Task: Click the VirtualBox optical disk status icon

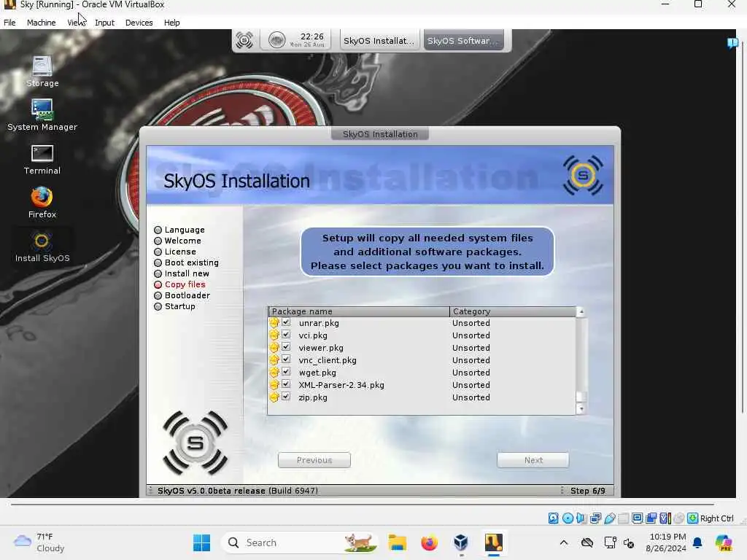Action: [x=568, y=518]
